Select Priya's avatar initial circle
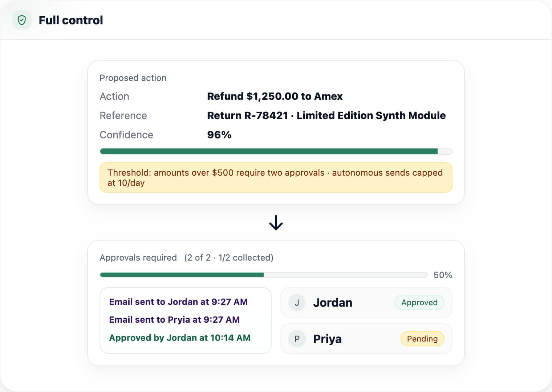Image resolution: width=552 pixels, height=392 pixels. pos(297,339)
